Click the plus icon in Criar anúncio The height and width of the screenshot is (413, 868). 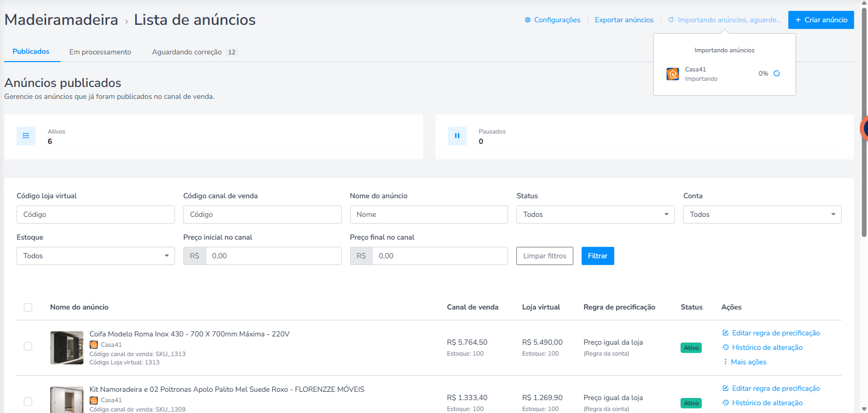tap(798, 20)
